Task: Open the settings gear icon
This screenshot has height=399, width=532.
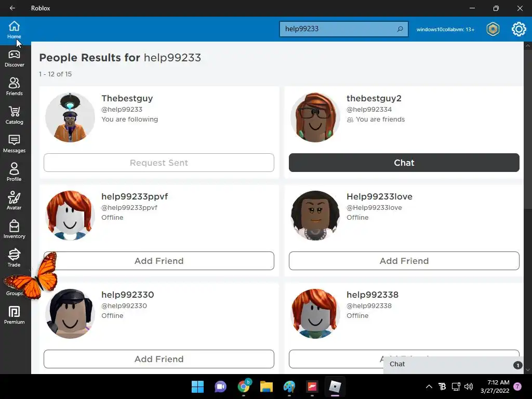Action: [x=519, y=29]
